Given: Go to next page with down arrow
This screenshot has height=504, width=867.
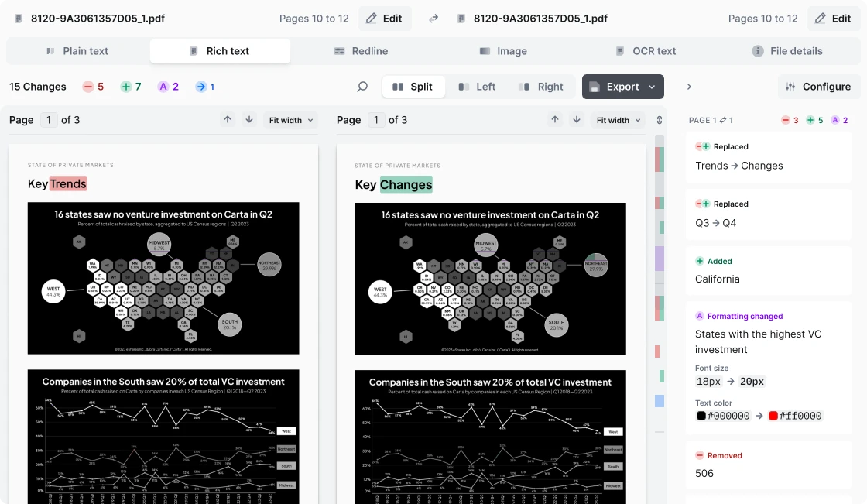Looking at the screenshot, I should click(248, 120).
